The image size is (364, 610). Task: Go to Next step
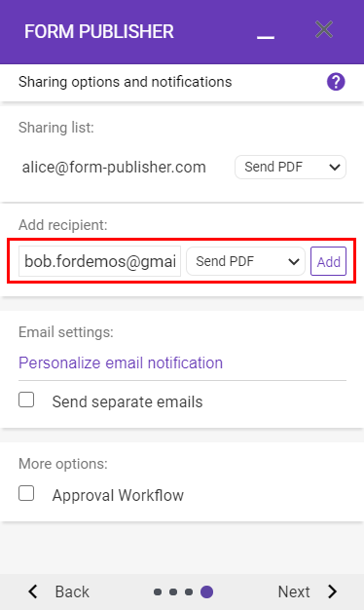tap(294, 591)
